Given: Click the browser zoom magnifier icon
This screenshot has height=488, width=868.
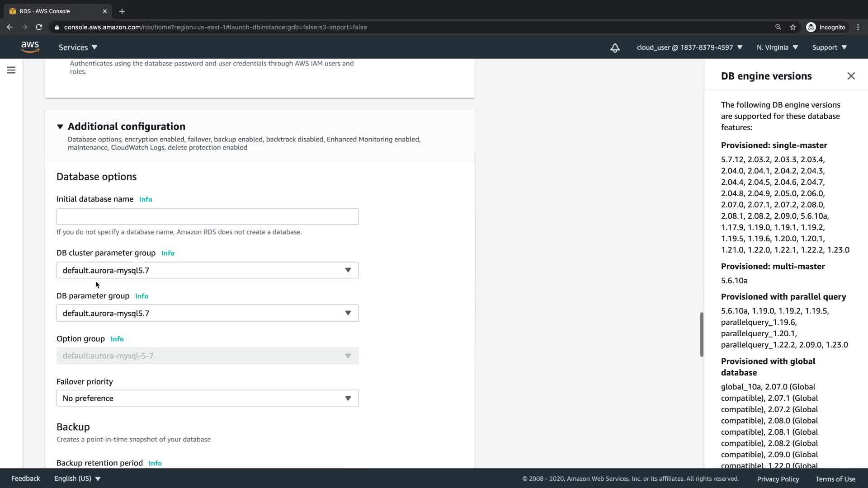Looking at the screenshot, I should [x=778, y=27].
